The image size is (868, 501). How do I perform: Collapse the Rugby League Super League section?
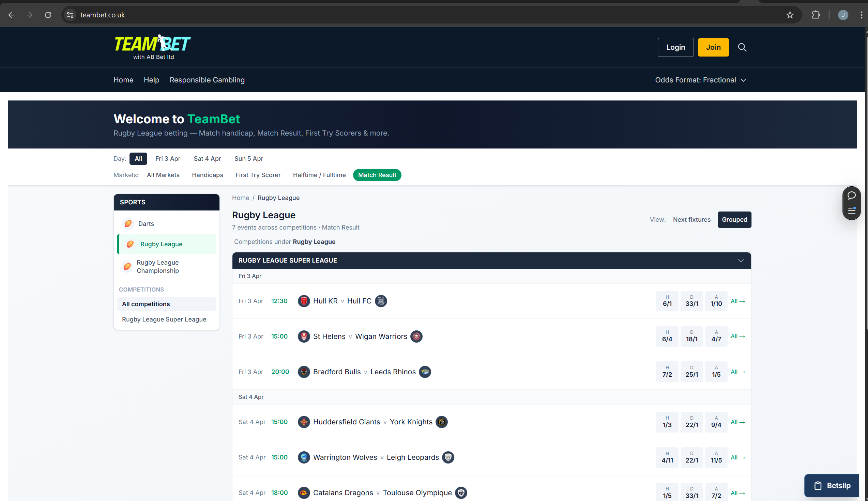coord(741,261)
